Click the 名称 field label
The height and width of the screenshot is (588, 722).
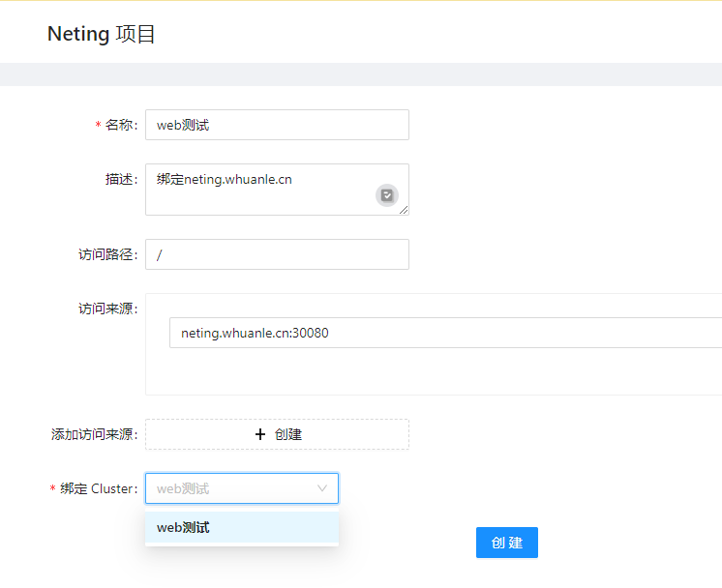[121, 125]
